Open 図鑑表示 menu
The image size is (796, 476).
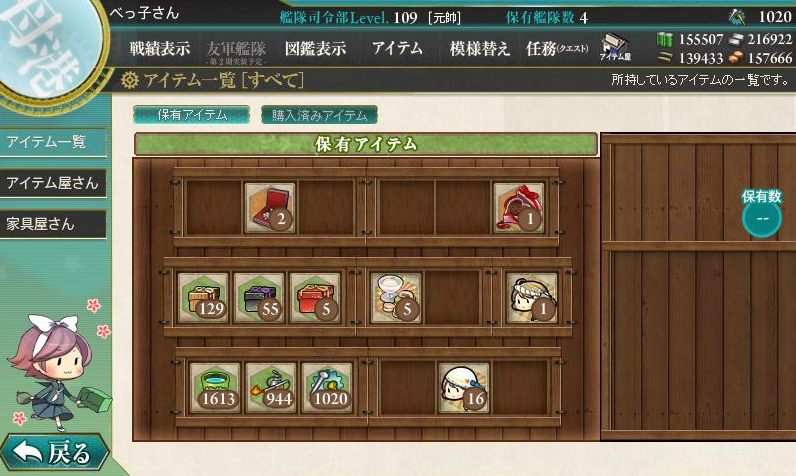(316, 49)
